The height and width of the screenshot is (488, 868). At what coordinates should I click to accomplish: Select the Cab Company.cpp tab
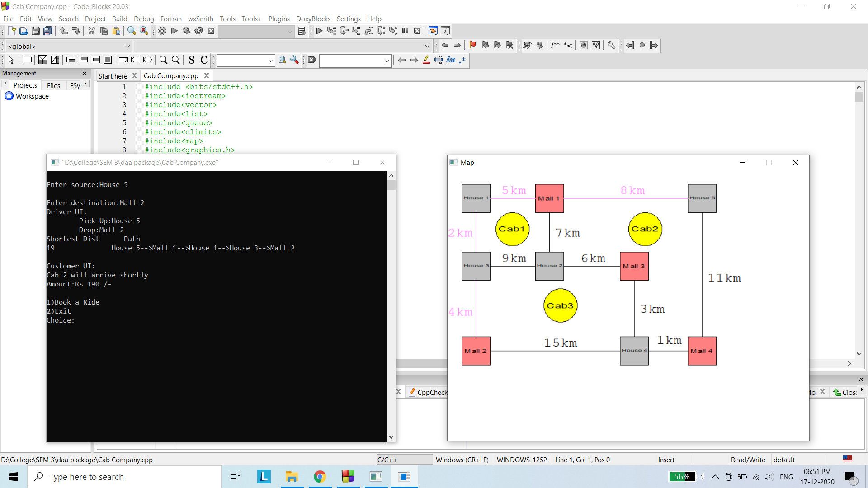[171, 75]
